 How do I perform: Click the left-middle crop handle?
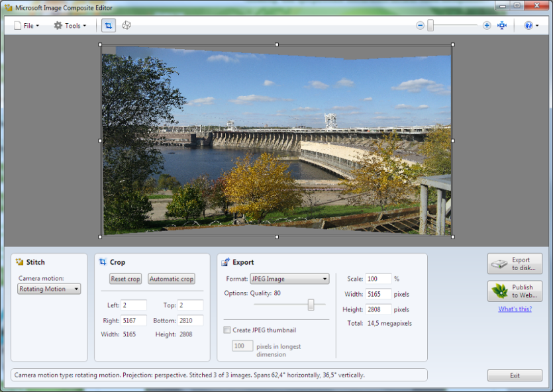pyautogui.click(x=100, y=140)
